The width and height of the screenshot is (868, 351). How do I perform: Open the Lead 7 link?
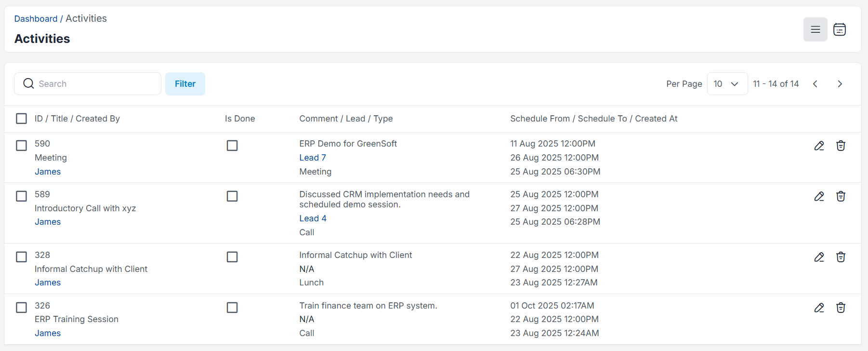313,158
